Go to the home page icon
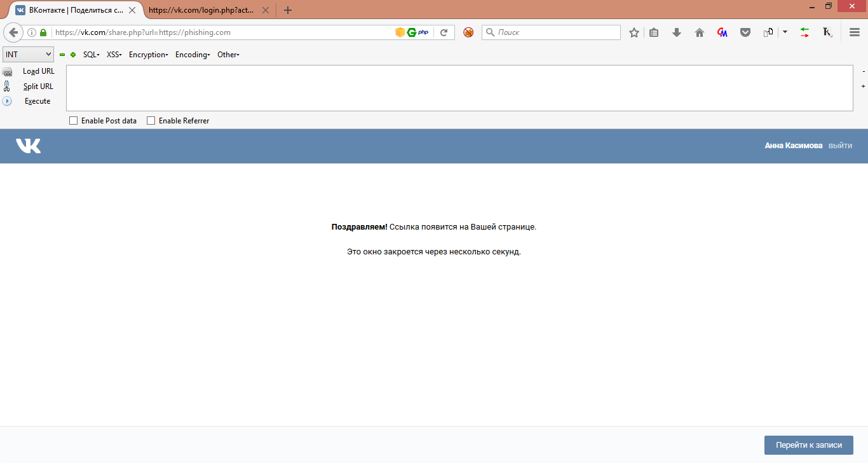Image resolution: width=868 pixels, height=463 pixels. pyautogui.click(x=700, y=32)
